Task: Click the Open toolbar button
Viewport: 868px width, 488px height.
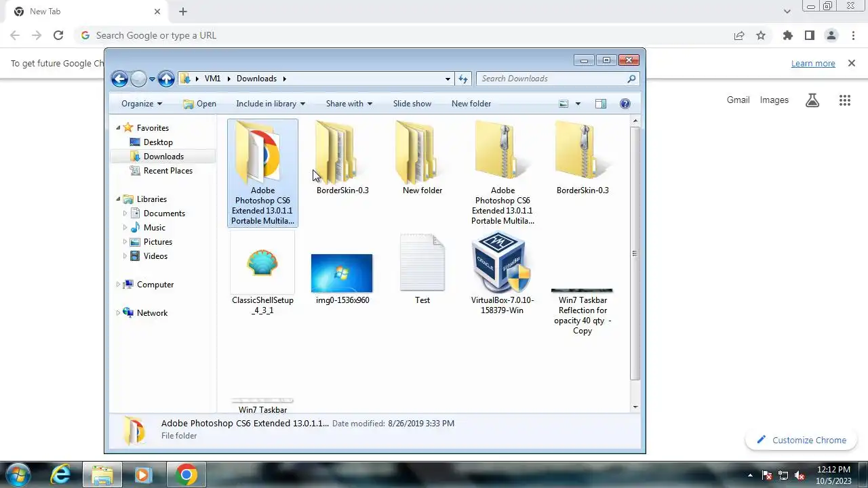Action: click(199, 104)
